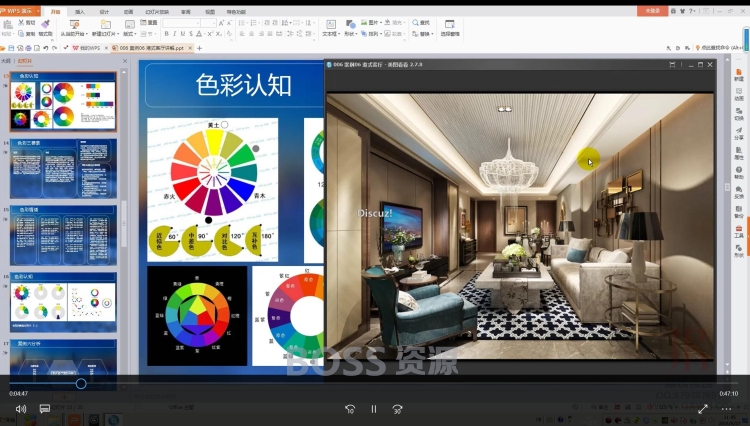
Task: Click the 查找 (Find) magnifier button
Action: 421,22
